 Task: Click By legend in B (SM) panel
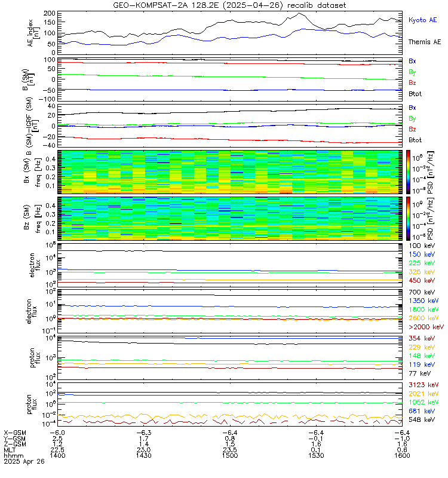pyautogui.click(x=412, y=72)
